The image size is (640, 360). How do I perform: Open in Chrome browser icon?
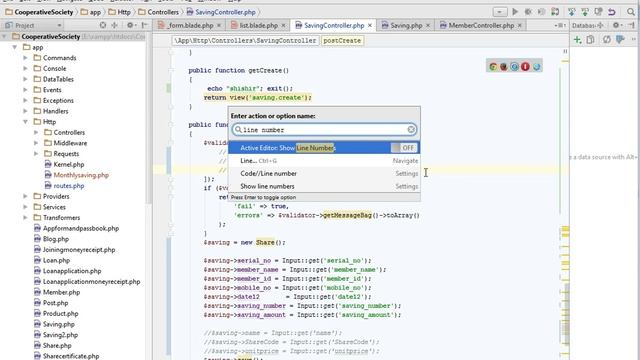[x=493, y=67]
